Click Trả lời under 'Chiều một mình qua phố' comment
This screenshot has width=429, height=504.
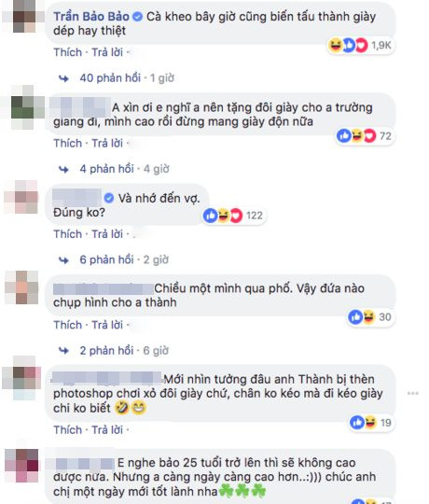pyautogui.click(x=107, y=325)
